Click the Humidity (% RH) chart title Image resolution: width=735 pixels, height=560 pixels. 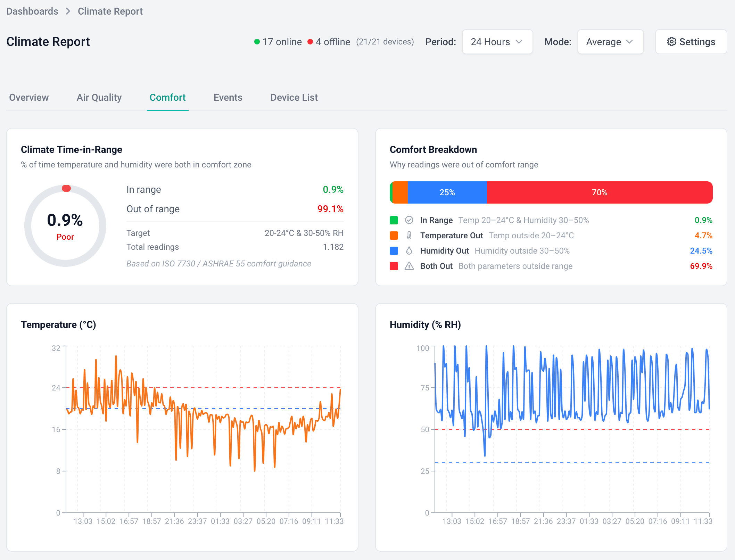[x=425, y=325]
